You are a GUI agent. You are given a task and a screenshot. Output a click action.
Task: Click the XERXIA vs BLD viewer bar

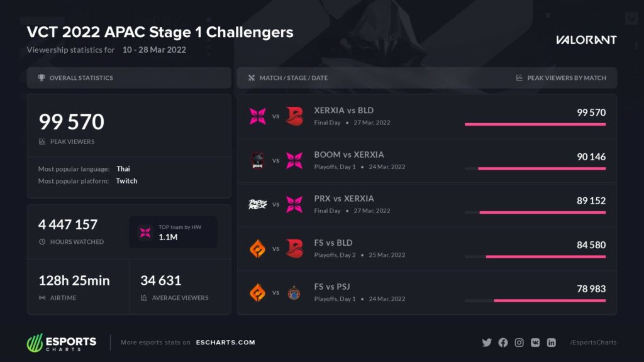535,124
